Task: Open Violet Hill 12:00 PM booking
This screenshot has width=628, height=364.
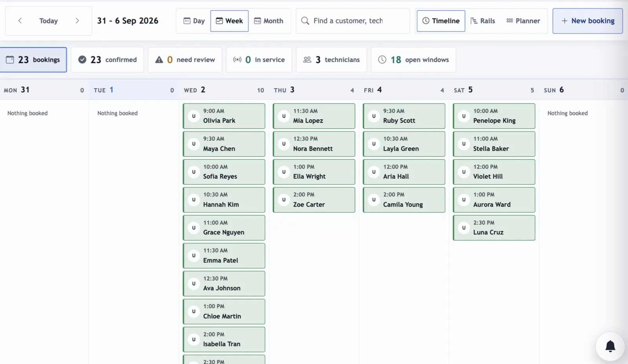Action: click(x=494, y=172)
